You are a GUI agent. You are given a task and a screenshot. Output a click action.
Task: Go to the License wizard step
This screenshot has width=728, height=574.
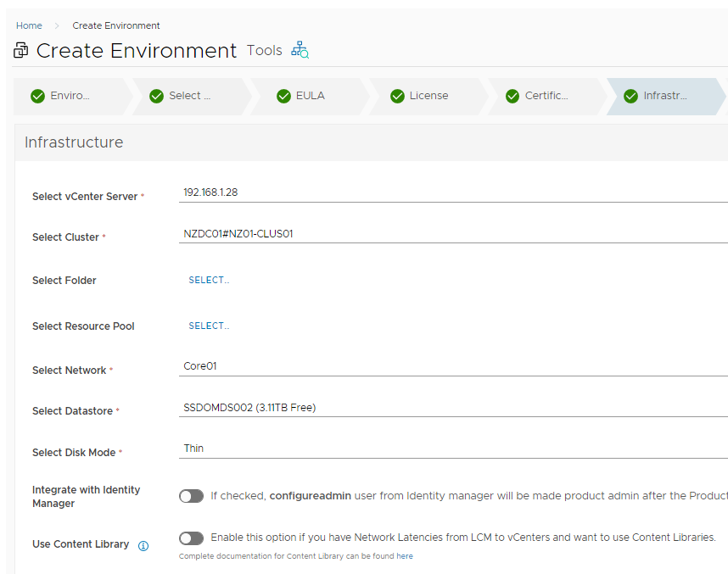pyautogui.click(x=428, y=96)
